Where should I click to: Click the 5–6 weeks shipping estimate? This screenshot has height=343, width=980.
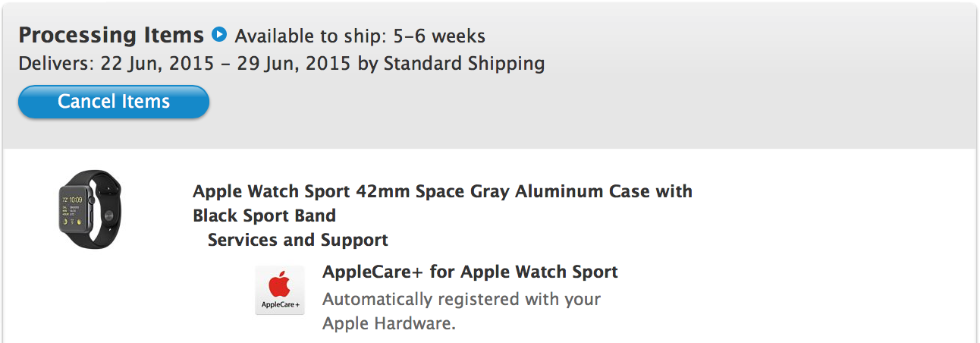(x=438, y=36)
